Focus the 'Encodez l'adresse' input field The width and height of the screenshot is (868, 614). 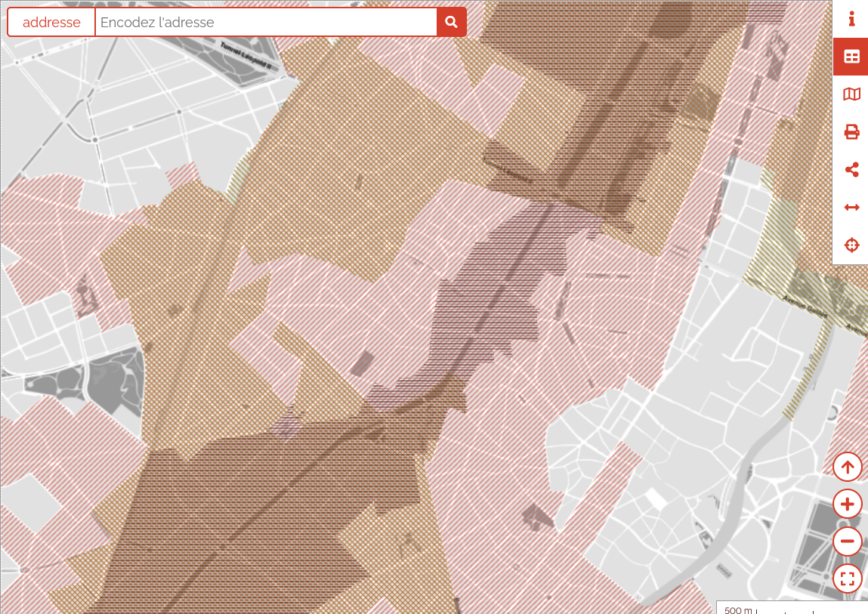click(266, 23)
